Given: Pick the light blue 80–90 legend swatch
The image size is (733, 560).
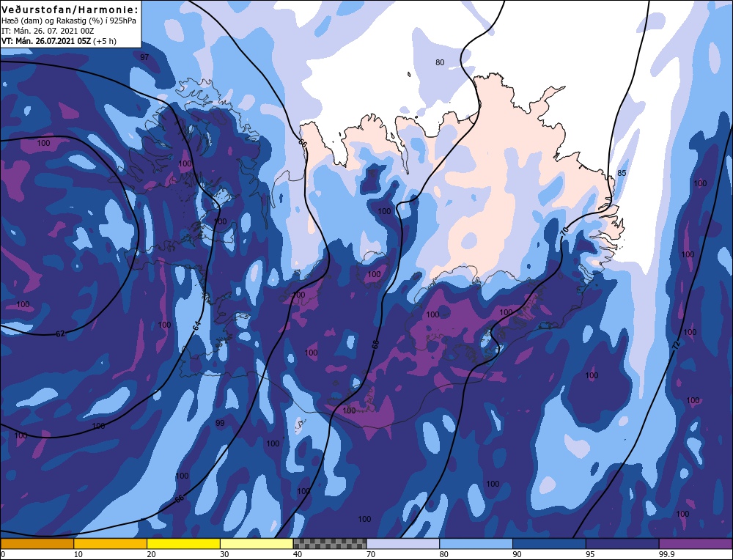Looking at the screenshot, I should [x=476, y=544].
